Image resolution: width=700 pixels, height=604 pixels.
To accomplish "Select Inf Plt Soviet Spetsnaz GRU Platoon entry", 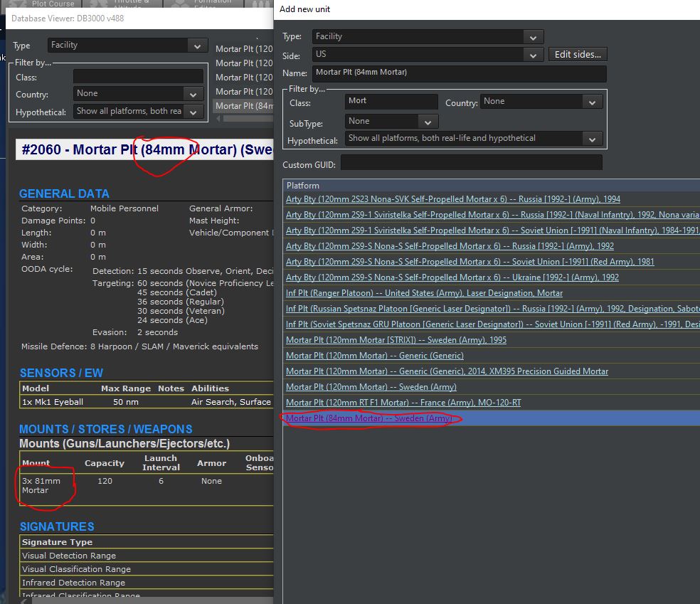I will tap(492, 324).
